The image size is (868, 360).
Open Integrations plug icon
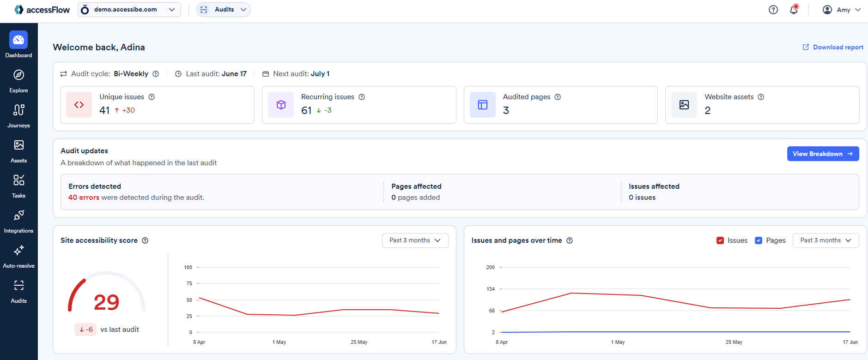coord(18,215)
